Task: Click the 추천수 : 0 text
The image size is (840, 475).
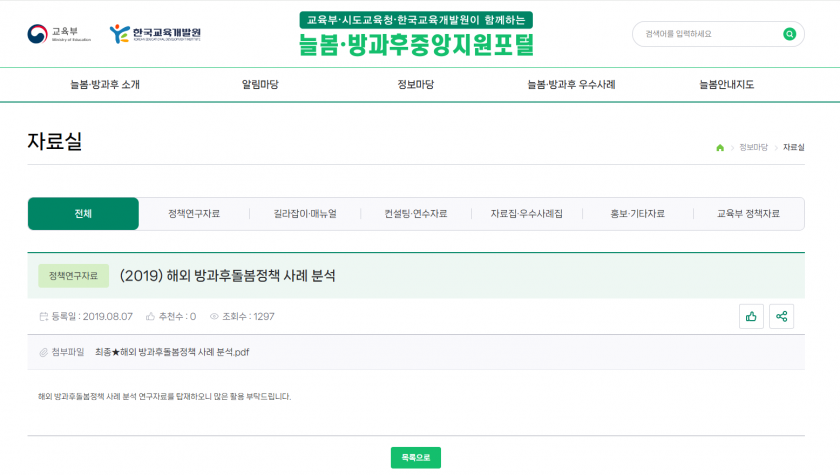Action: (x=177, y=316)
